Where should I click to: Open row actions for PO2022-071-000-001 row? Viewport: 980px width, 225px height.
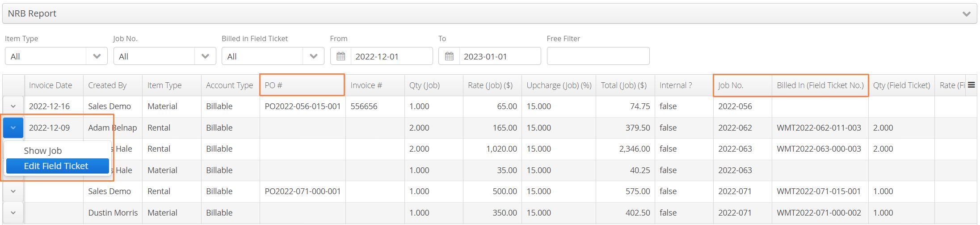[13, 191]
